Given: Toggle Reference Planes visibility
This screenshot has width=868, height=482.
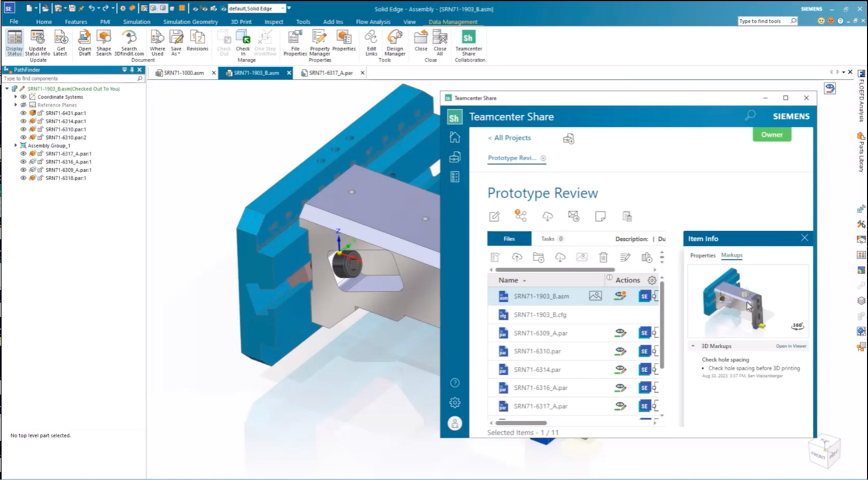Looking at the screenshot, I should (23, 104).
